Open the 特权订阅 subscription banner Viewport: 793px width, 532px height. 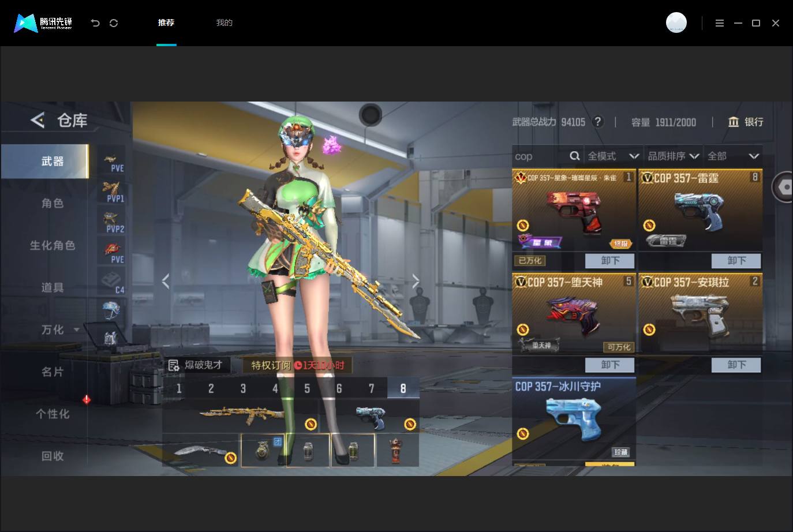297,365
